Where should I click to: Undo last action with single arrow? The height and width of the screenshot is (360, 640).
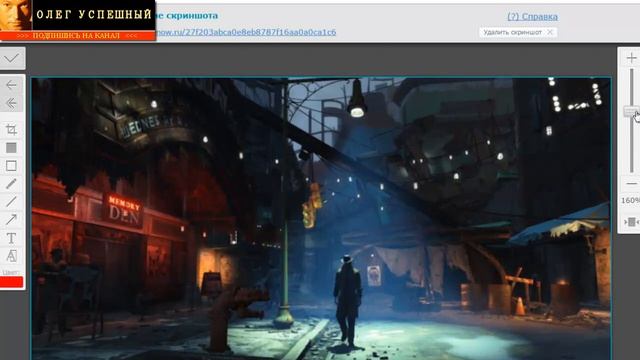tap(11, 85)
